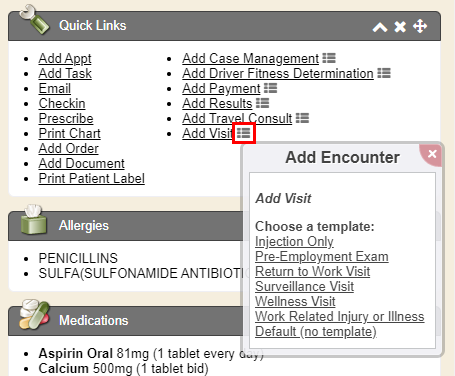Open template list icon beside Add Payment
The image size is (455, 376).
pos(270,88)
